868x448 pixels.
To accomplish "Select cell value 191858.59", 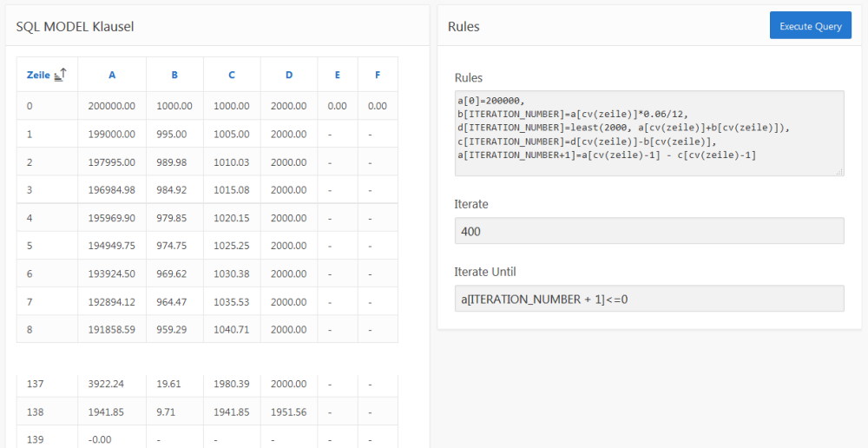I will point(112,331).
